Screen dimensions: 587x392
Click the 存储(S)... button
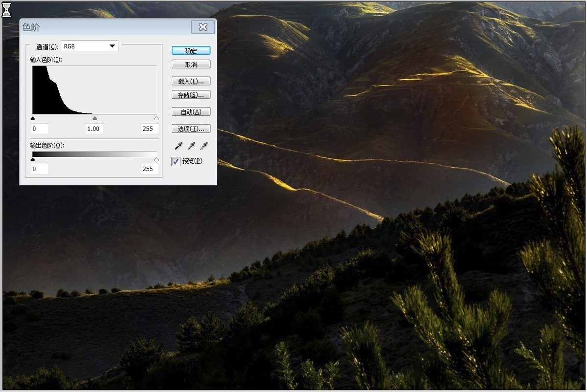(x=191, y=95)
